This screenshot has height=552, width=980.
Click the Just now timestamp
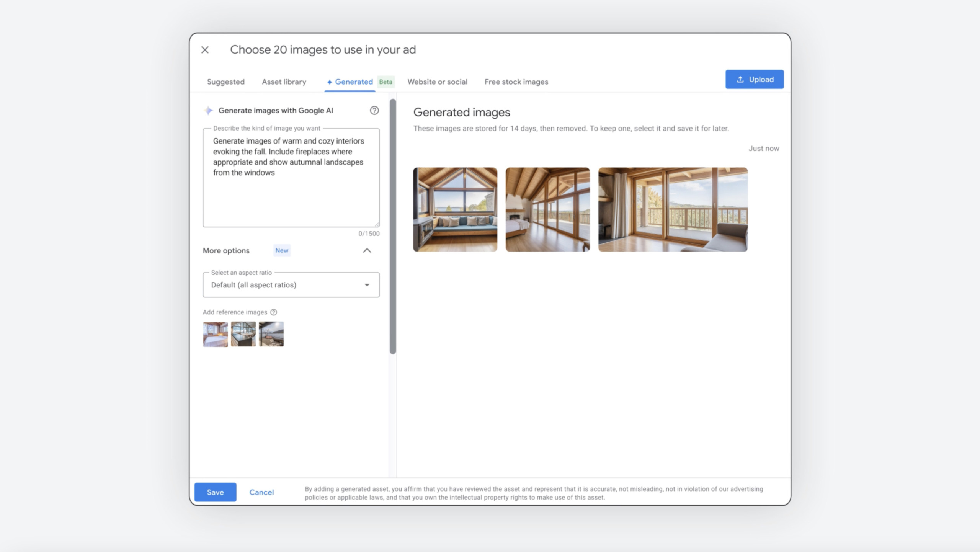(764, 149)
